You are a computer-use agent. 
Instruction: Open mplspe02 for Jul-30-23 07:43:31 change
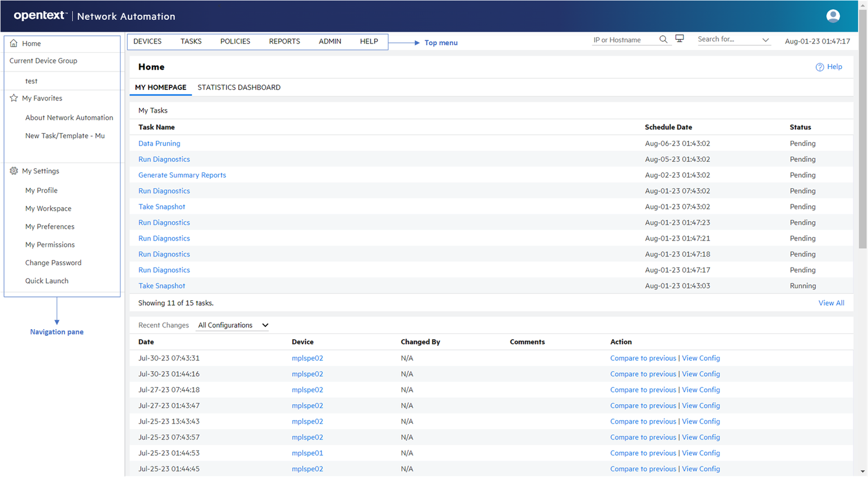point(307,358)
